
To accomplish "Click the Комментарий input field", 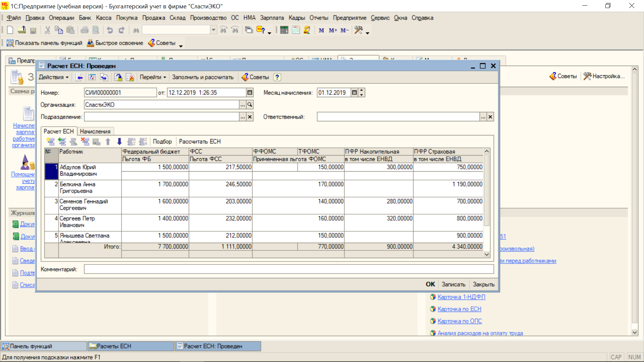I will 288,269.
